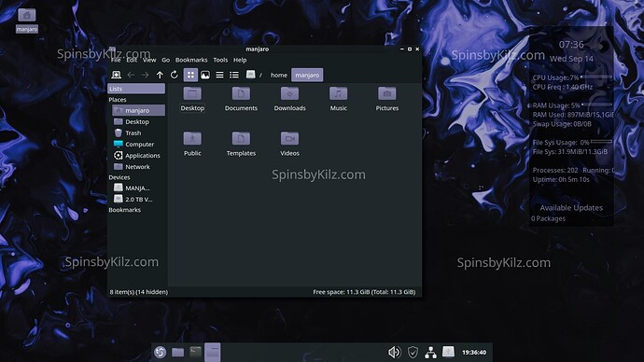Switch to thumbnail view mode
The height and width of the screenshot is (362, 644).
205,75
